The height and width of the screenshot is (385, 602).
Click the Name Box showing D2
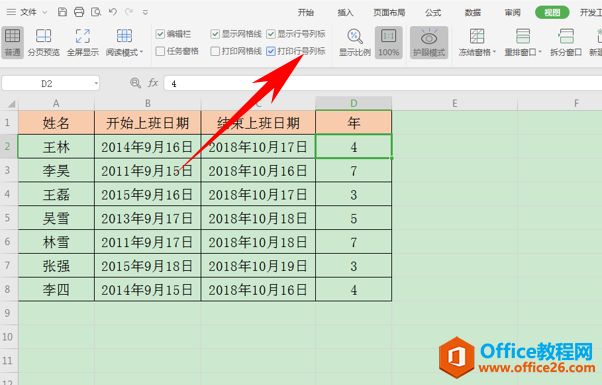pyautogui.click(x=47, y=83)
